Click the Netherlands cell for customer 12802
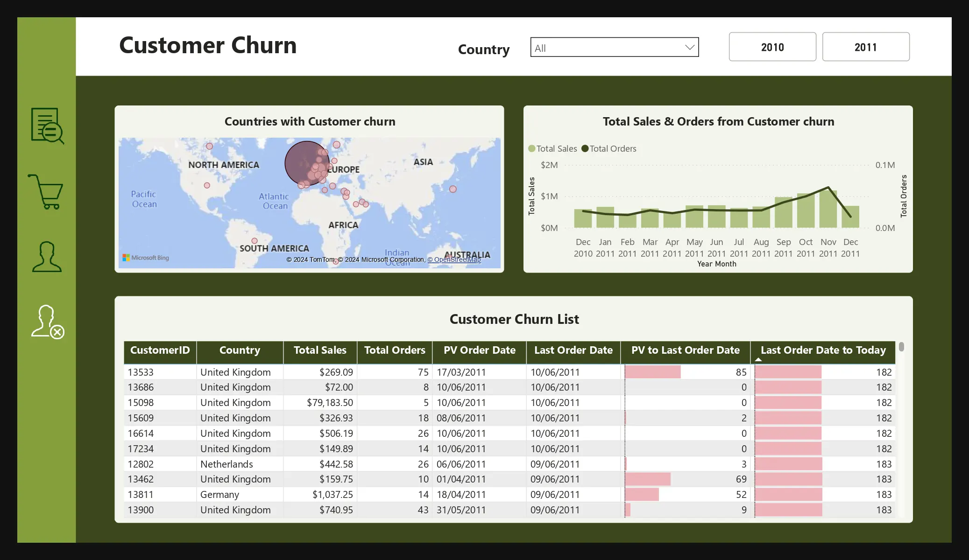The width and height of the screenshot is (969, 560). 226,464
